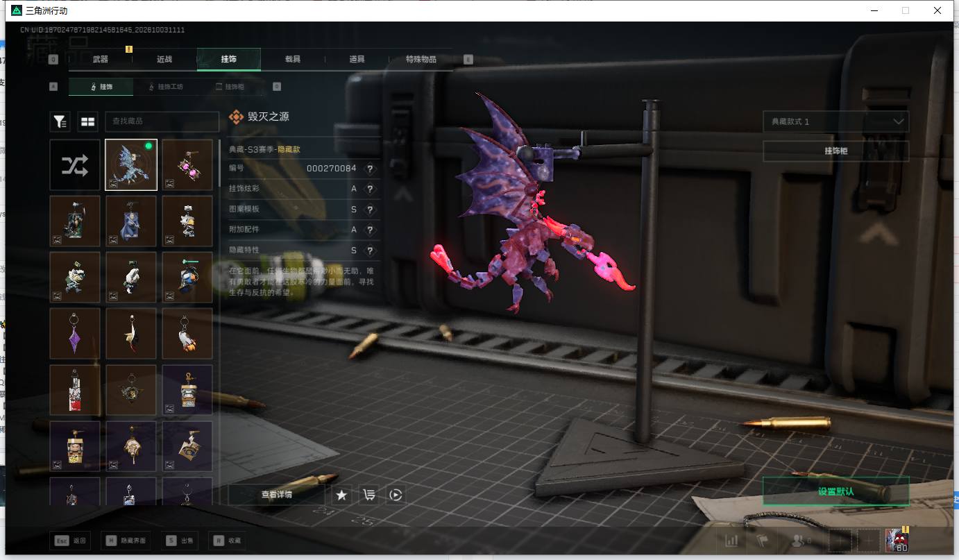
Task: Open player avatar at bottom right
Action: click(x=897, y=540)
